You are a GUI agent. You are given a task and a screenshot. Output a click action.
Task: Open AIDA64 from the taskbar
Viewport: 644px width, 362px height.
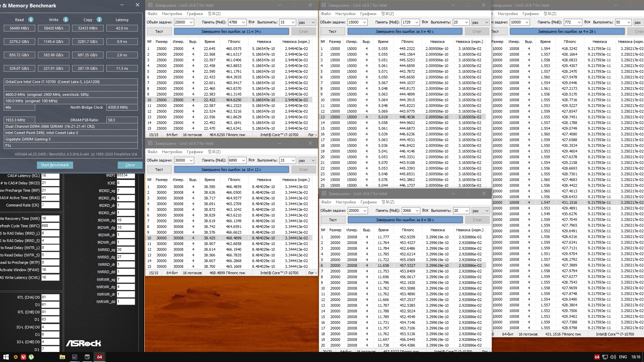point(99,357)
